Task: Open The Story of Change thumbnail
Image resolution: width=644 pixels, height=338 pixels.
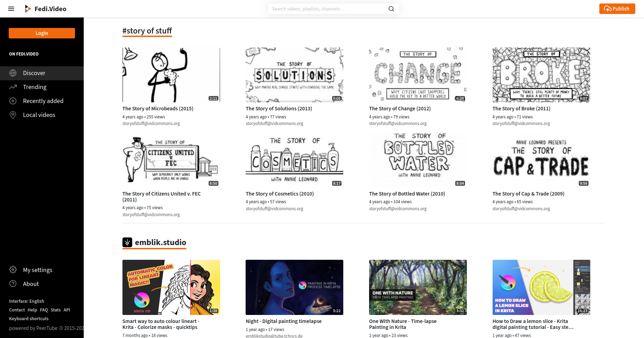Action: point(418,75)
